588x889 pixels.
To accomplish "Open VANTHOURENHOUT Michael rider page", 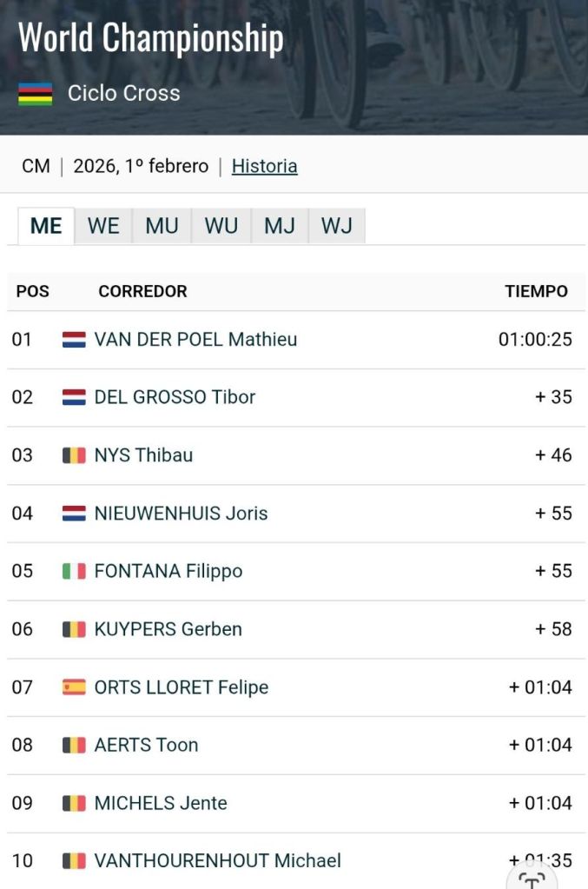I will click(x=217, y=860).
